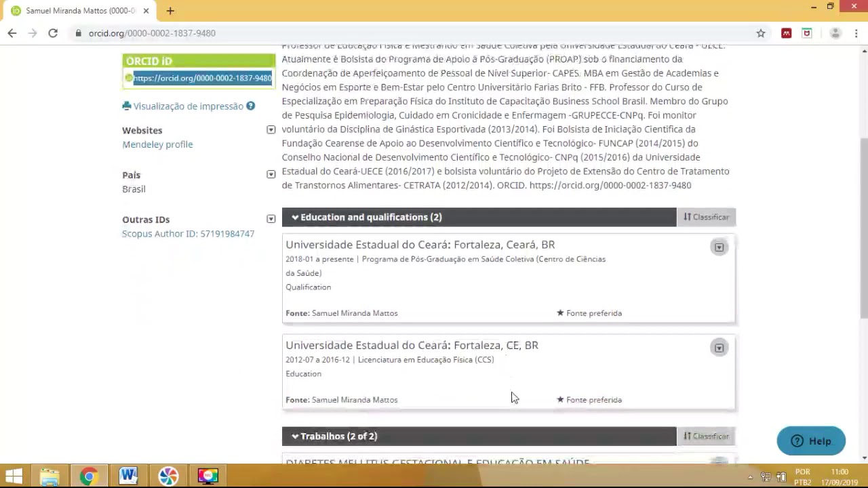Open the Mendeley profile link

tap(157, 144)
